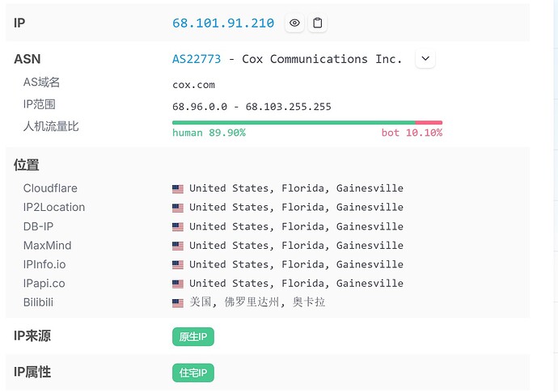This screenshot has width=558, height=392.
Task: Toggle the eye icon beside the IP address
Action: [294, 23]
